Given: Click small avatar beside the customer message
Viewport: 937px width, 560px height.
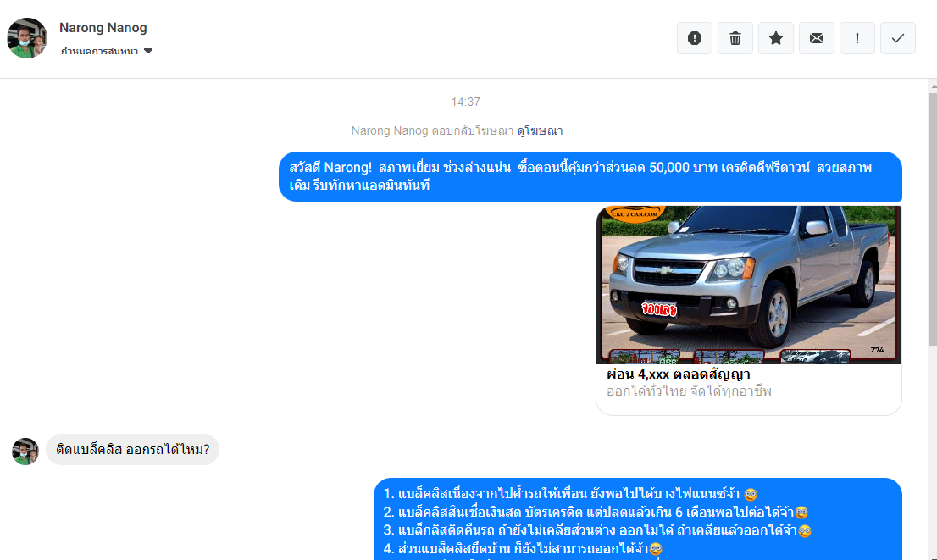Looking at the screenshot, I should pyautogui.click(x=25, y=452).
